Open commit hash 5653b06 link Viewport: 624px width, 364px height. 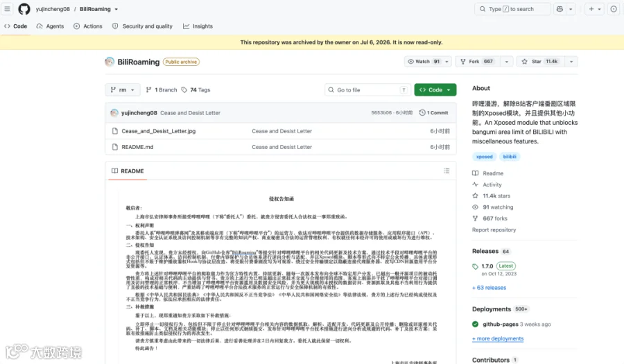click(381, 113)
